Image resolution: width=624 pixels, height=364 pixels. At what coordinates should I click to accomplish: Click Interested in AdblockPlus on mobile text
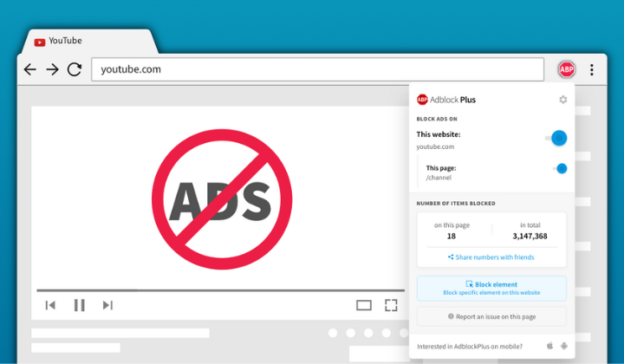click(x=470, y=347)
